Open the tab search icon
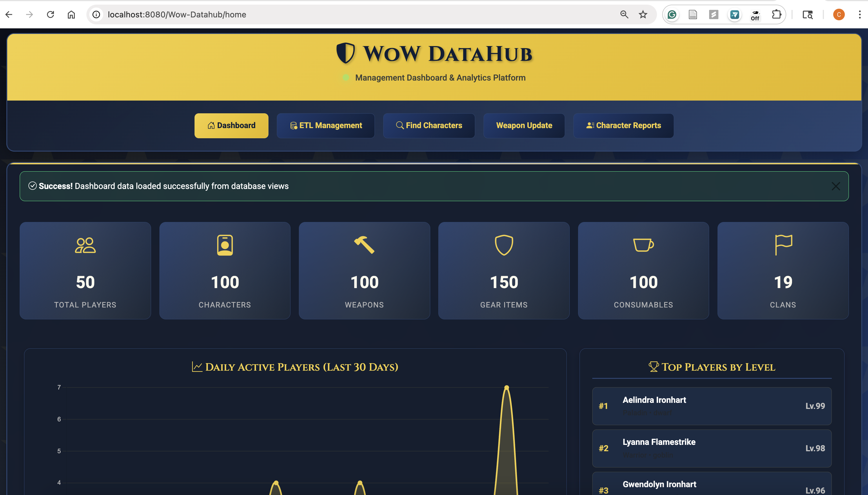Image resolution: width=868 pixels, height=495 pixels. tap(808, 14)
